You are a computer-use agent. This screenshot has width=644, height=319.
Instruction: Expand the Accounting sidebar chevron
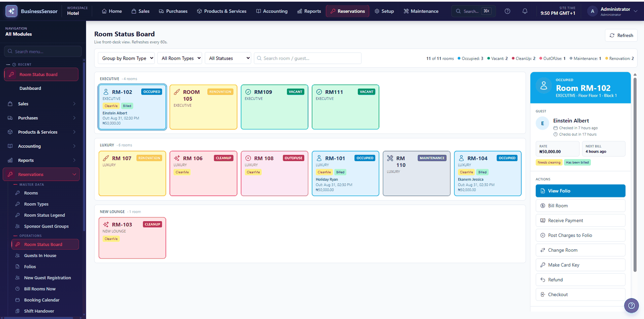74,146
